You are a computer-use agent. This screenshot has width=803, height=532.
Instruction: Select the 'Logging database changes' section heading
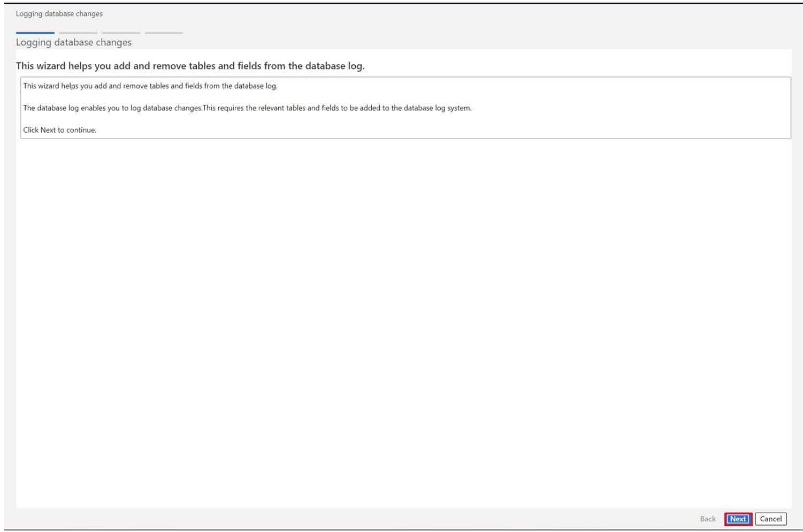tap(73, 42)
